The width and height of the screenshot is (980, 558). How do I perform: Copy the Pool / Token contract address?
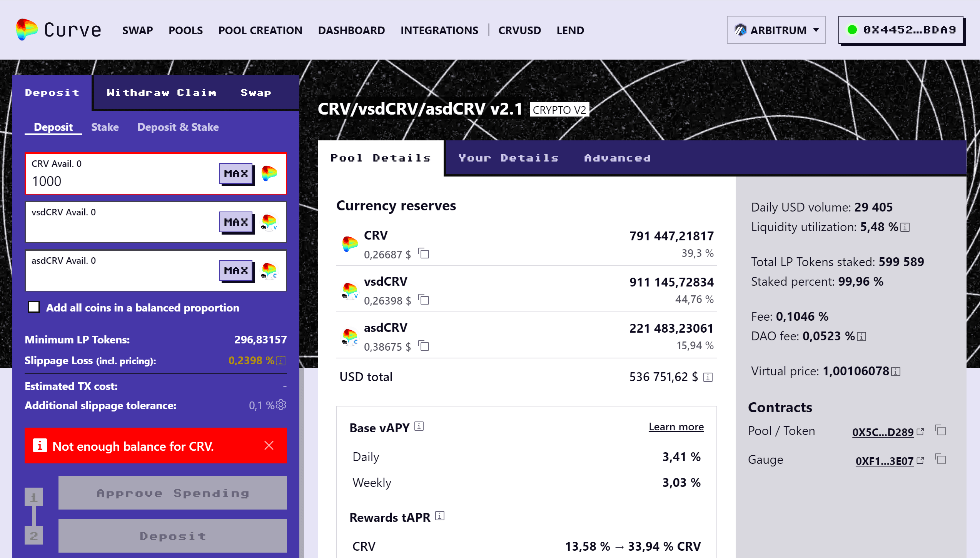pos(941,430)
